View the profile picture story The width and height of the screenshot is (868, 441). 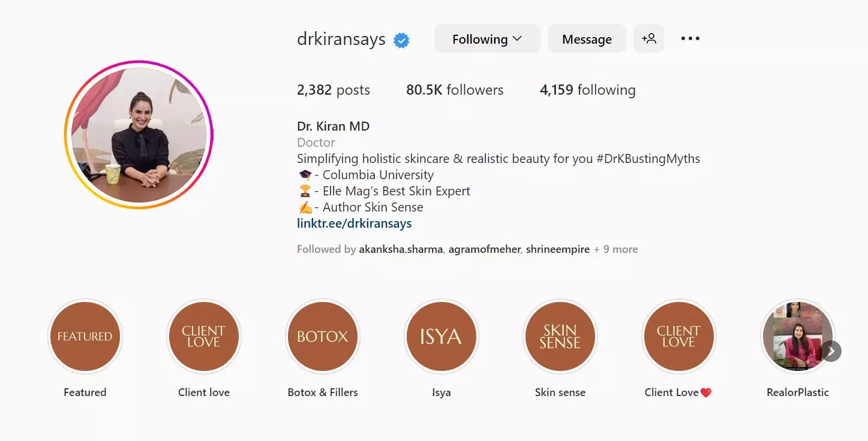pyautogui.click(x=139, y=135)
